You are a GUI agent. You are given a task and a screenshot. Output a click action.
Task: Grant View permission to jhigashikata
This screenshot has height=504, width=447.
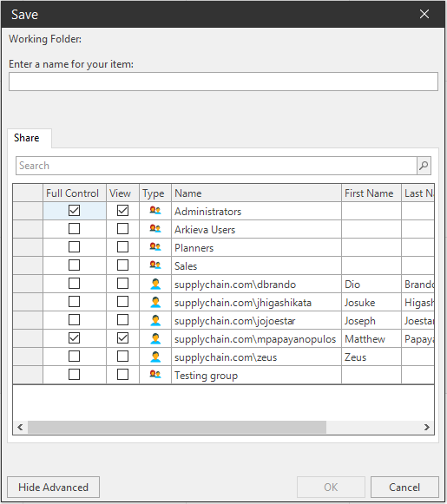coord(123,302)
